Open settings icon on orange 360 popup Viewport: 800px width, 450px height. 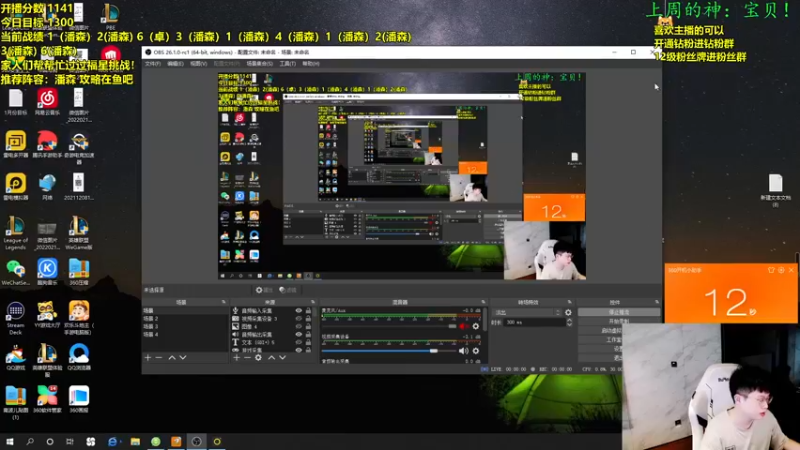(781, 270)
